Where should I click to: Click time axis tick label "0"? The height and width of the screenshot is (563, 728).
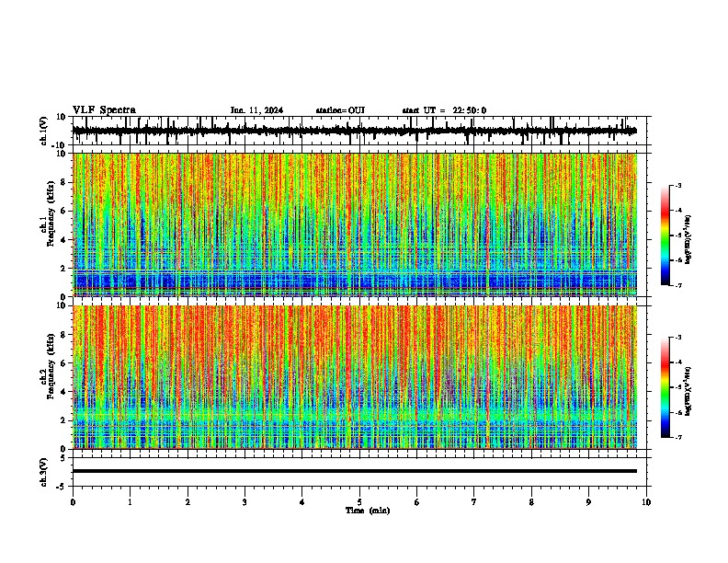click(x=73, y=502)
